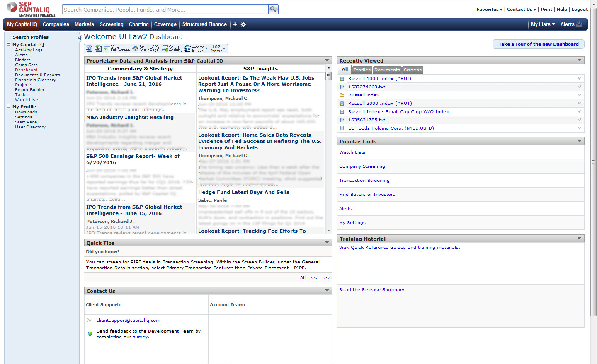
Task: Open Charting menu
Action: tap(138, 24)
